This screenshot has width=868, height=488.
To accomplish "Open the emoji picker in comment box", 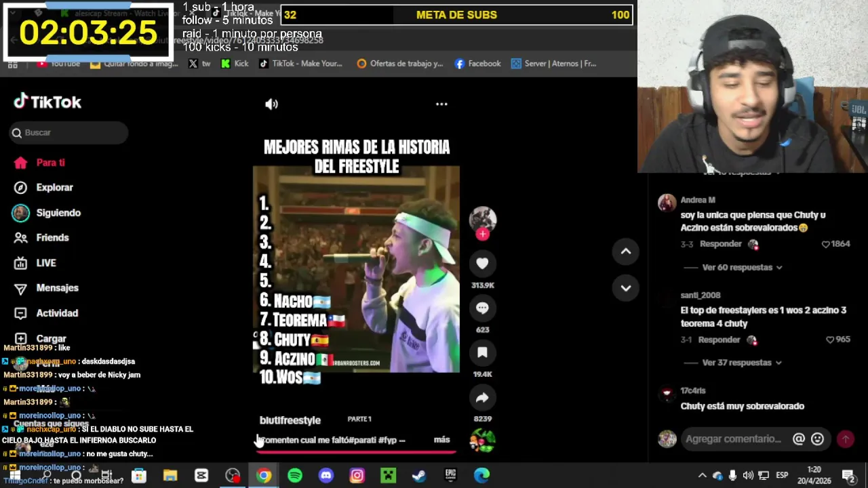I will click(818, 439).
